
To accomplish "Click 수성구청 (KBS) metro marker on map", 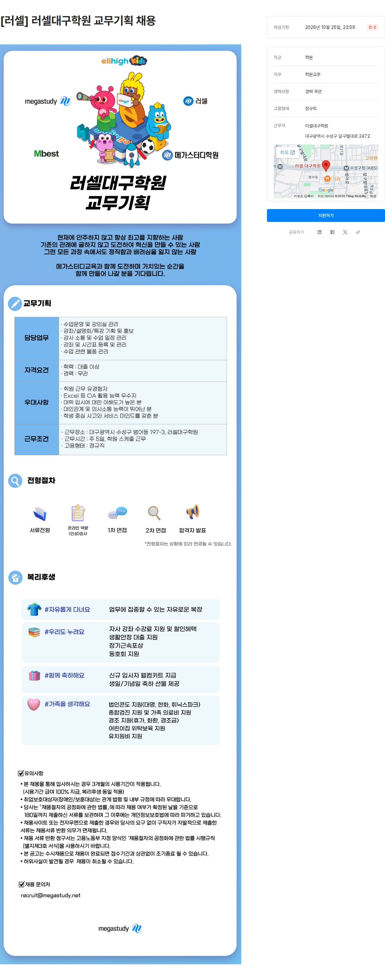I will (x=346, y=168).
